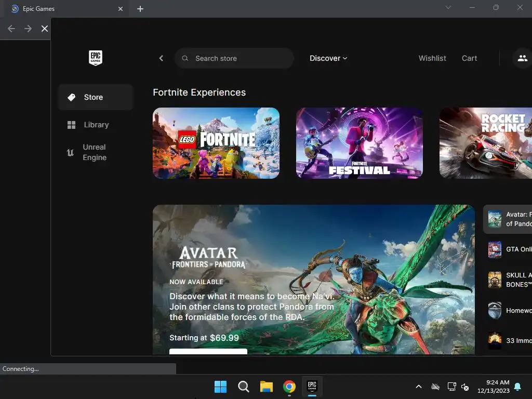Select Avatar in the featured list

tap(508, 219)
